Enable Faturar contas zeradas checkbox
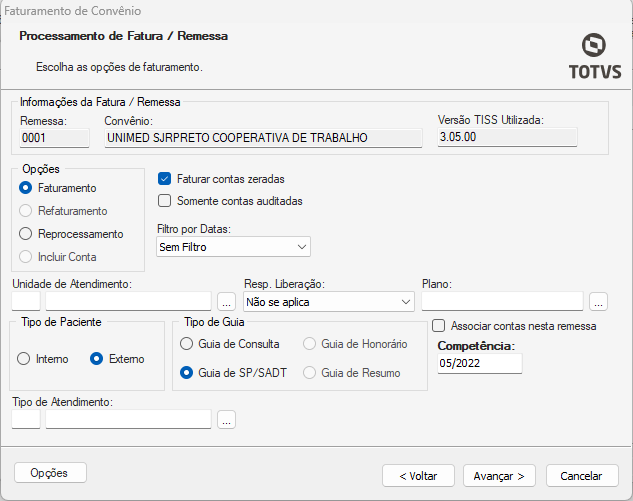This screenshot has width=633, height=501. [166, 179]
